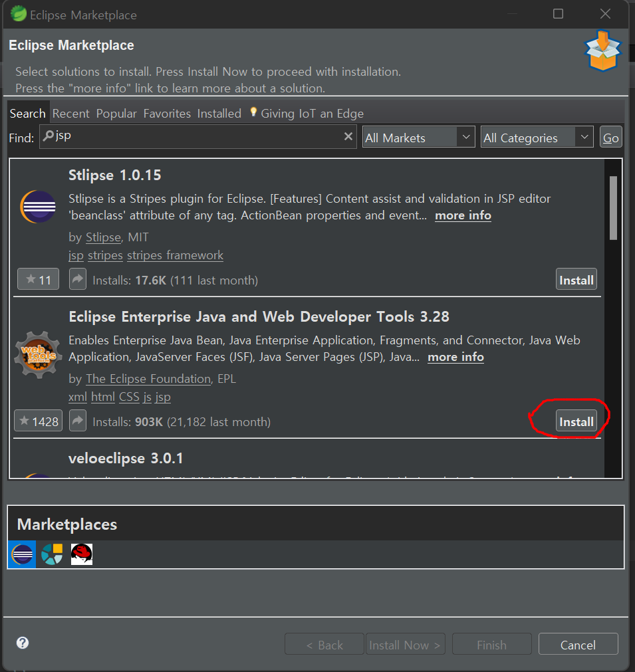Click the jsp tag under Web Developer Tools

tap(163, 397)
